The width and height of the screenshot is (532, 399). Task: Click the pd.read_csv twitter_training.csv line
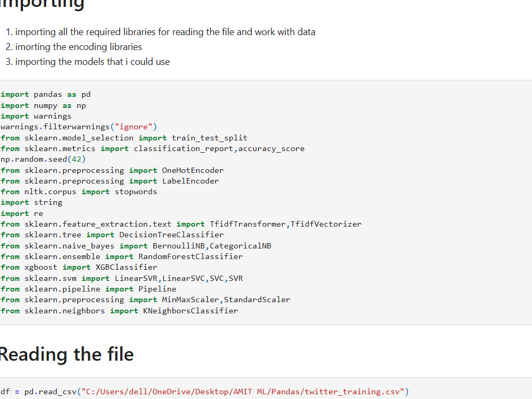[x=205, y=392]
